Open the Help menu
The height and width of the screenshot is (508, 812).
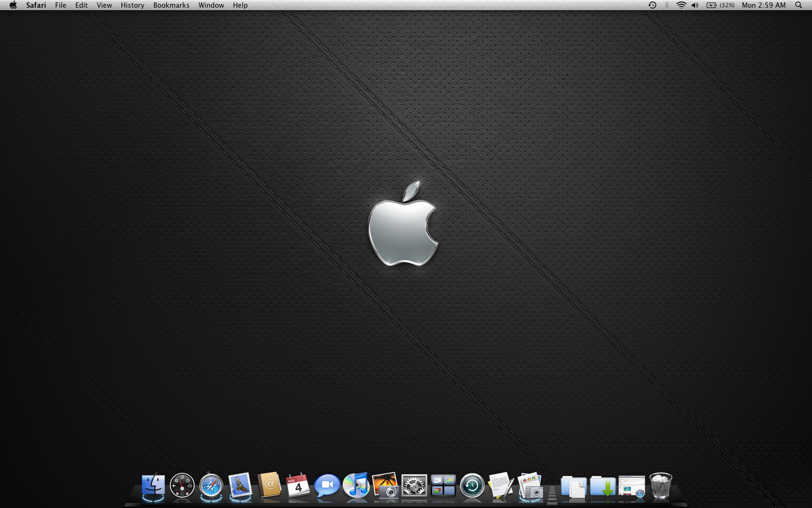pos(240,5)
